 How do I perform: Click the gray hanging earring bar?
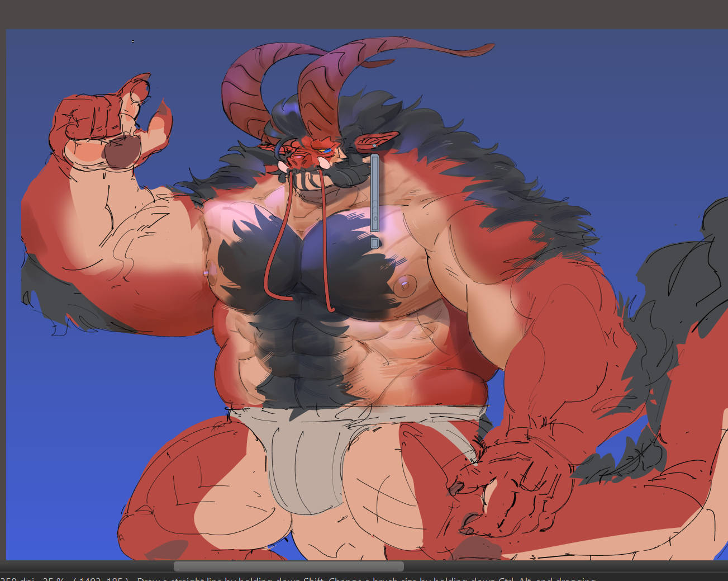[x=374, y=193]
